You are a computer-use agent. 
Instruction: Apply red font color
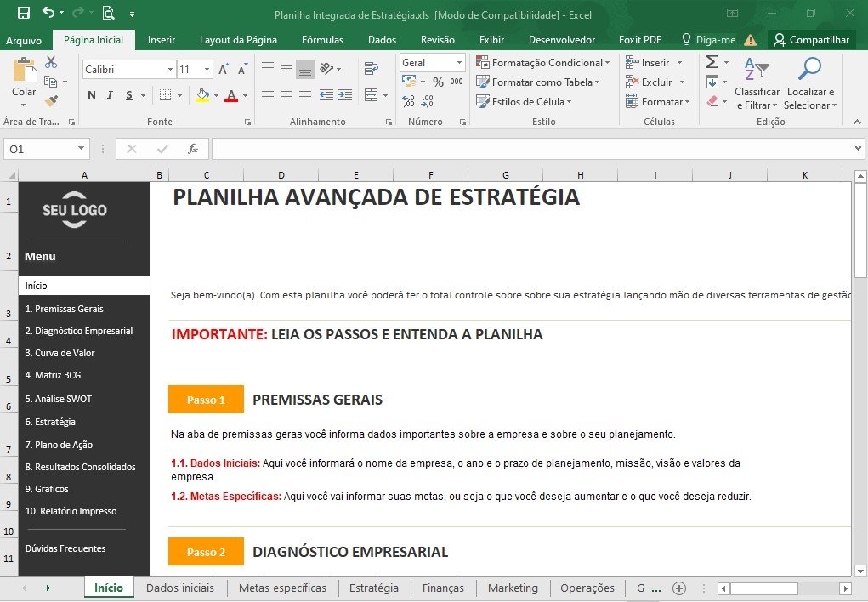coord(231,95)
